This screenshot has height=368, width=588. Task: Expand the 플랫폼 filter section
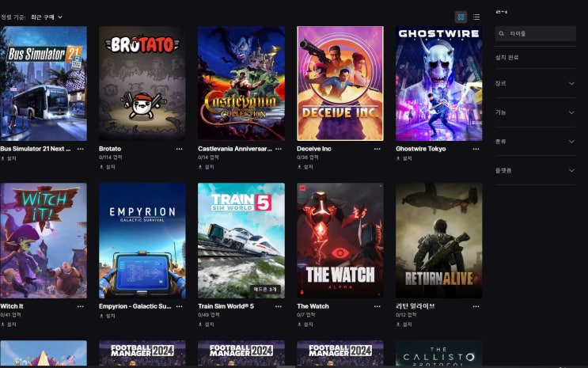(535, 170)
